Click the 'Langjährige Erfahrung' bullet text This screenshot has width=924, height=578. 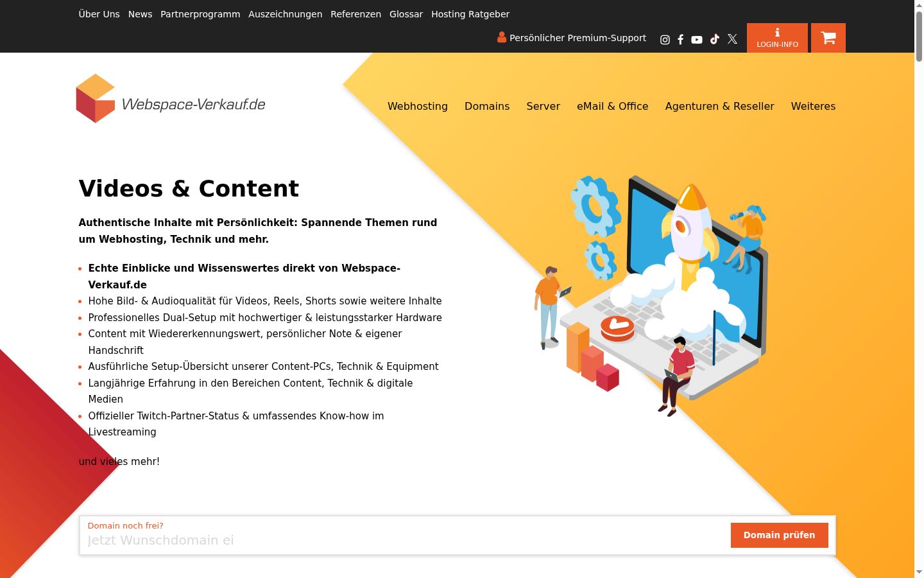250,391
